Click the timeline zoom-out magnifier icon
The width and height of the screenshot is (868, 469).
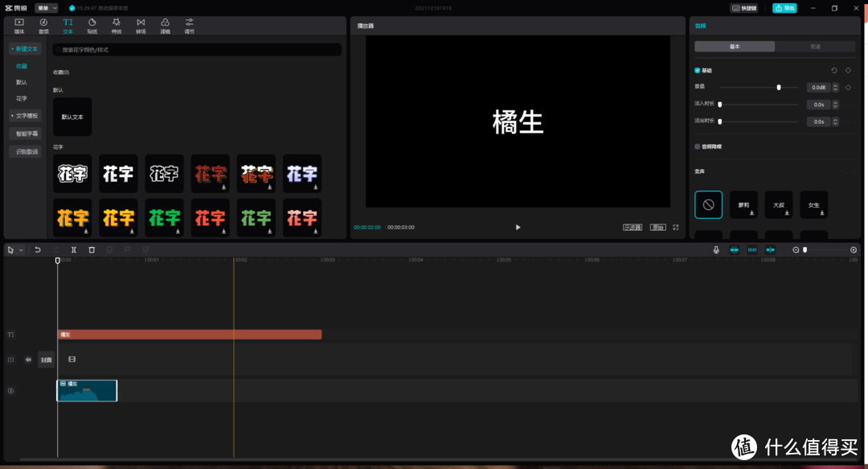tap(796, 250)
